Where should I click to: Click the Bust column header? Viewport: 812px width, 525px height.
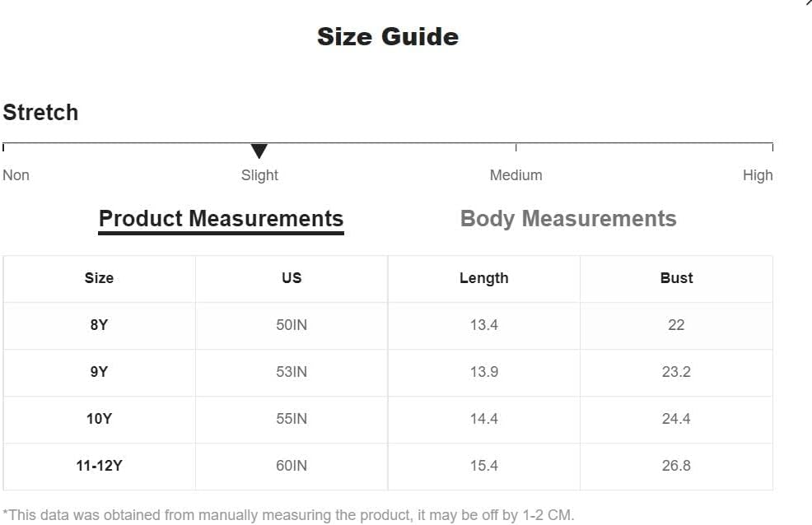click(x=676, y=278)
